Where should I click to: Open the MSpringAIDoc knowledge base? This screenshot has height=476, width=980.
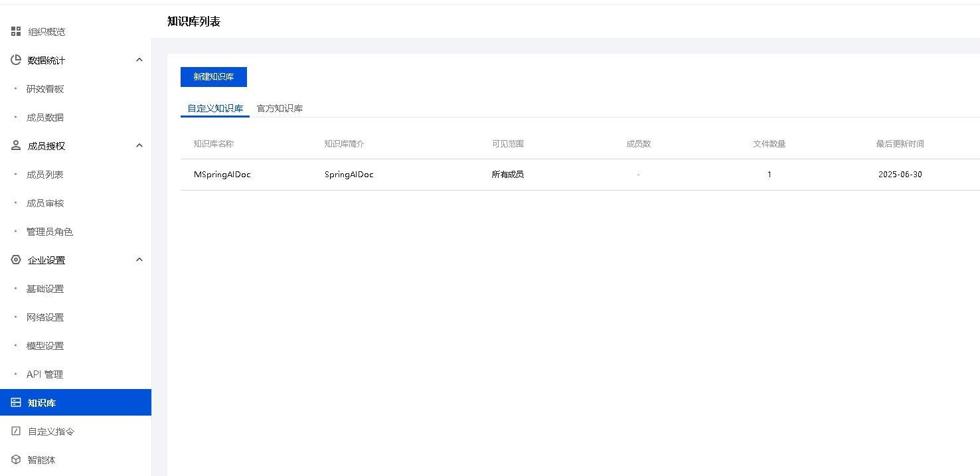tap(222, 175)
